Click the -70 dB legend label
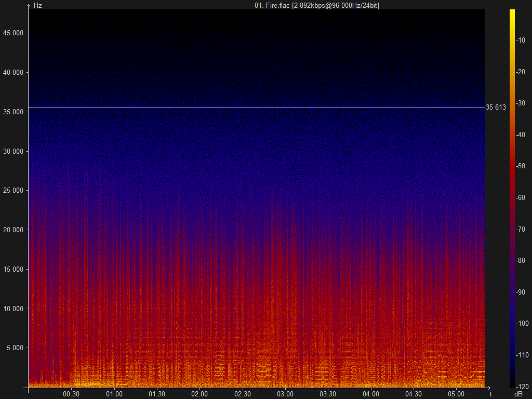 tap(521, 229)
